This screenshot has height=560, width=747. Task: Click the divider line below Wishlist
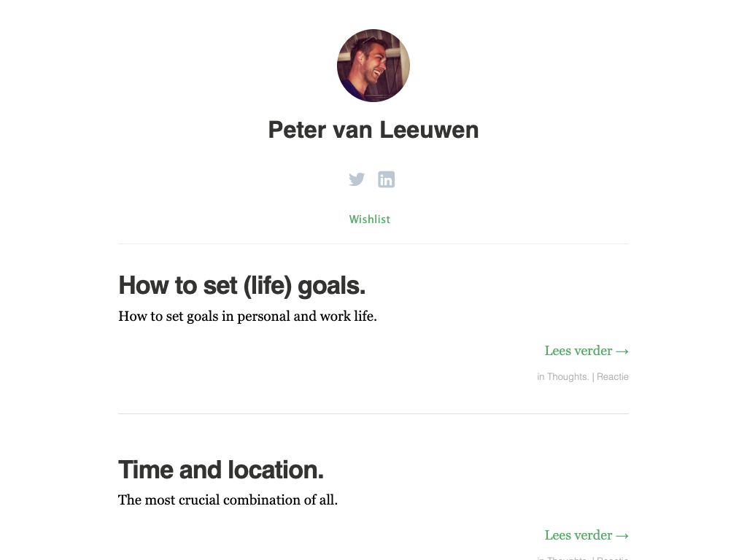click(373, 244)
